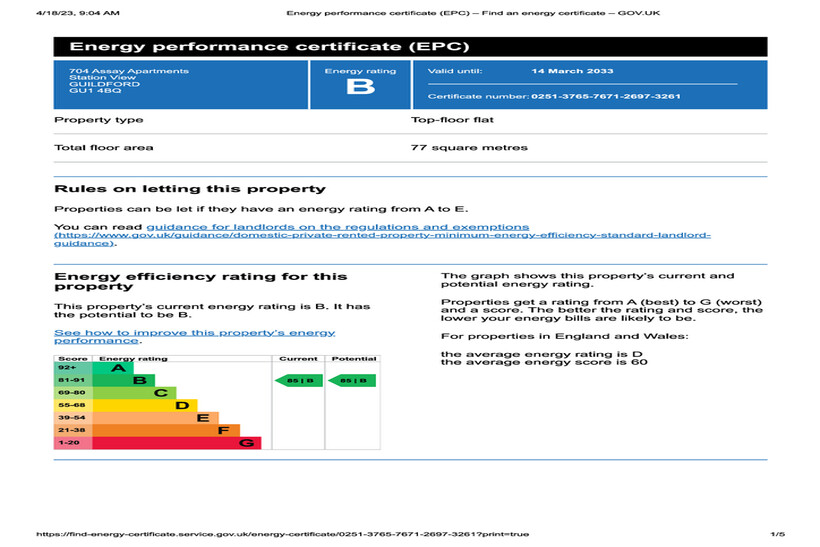
Task: Click the '77 square metres' floor area value
Action: (469, 147)
